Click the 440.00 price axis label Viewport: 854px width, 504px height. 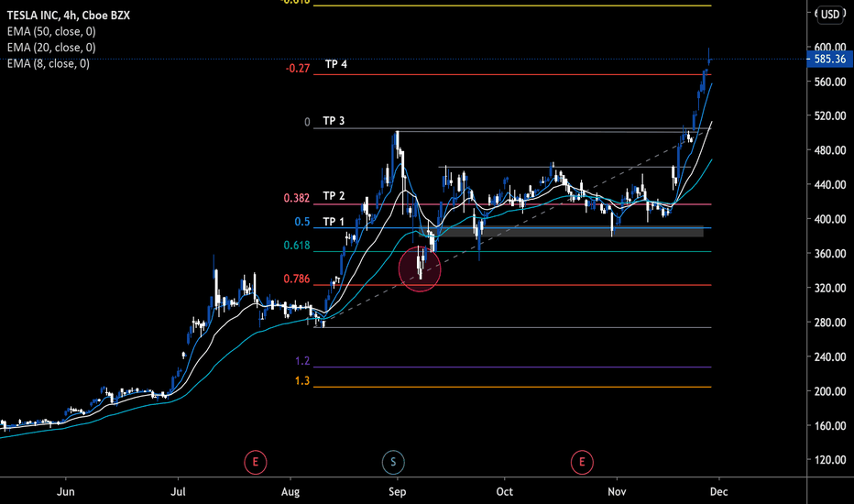tap(829, 185)
